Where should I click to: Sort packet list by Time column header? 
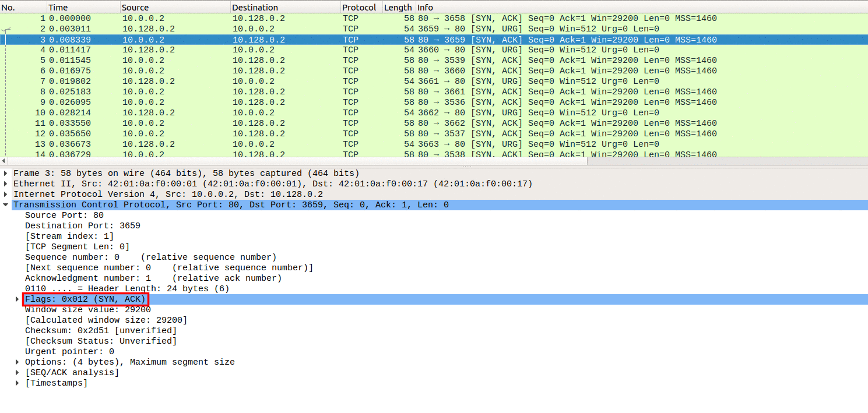[83, 8]
